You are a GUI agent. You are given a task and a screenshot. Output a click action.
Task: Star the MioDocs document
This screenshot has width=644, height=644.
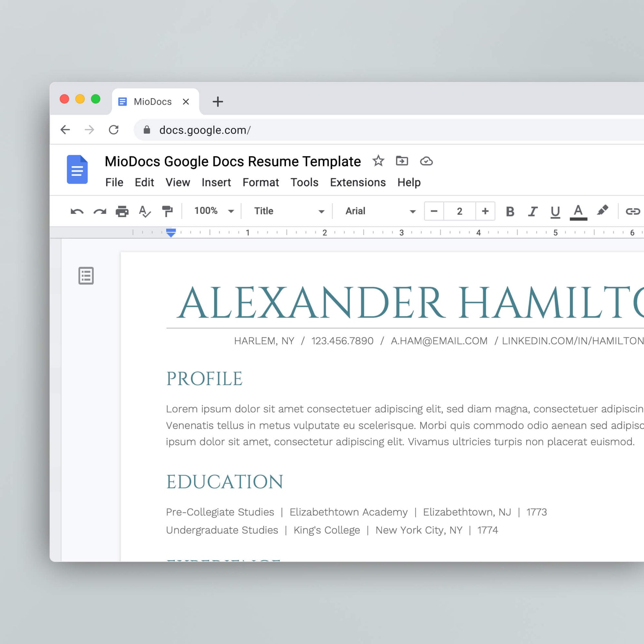coord(378,161)
